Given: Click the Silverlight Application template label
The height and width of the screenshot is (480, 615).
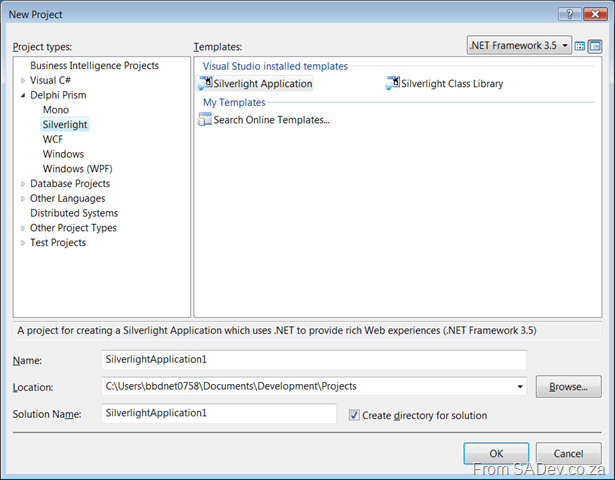Looking at the screenshot, I should (x=262, y=84).
